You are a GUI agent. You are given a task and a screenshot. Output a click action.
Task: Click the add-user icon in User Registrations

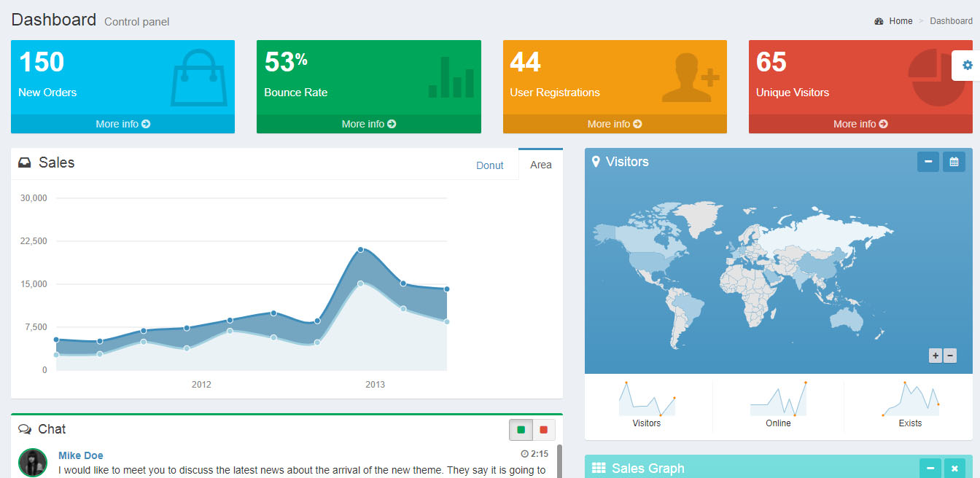click(x=690, y=77)
